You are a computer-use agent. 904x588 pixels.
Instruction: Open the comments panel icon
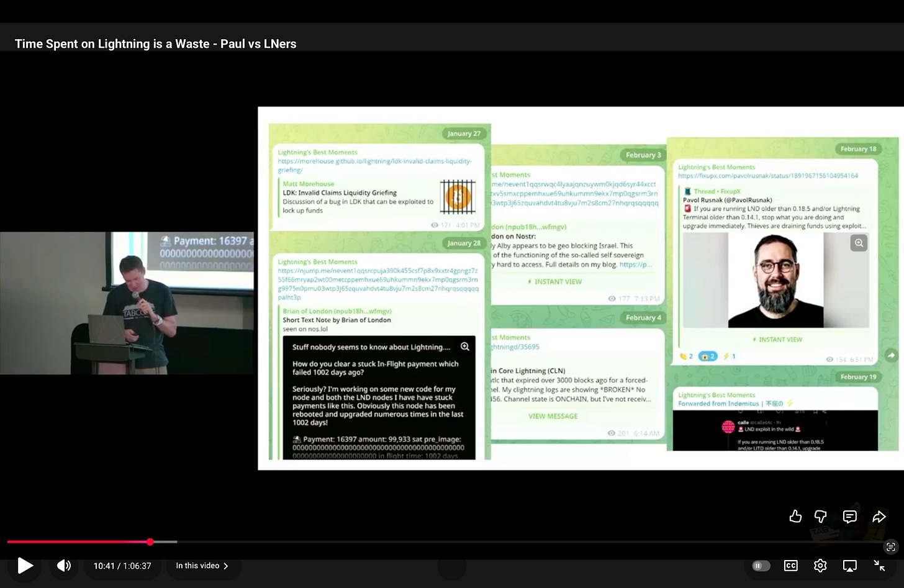point(850,517)
